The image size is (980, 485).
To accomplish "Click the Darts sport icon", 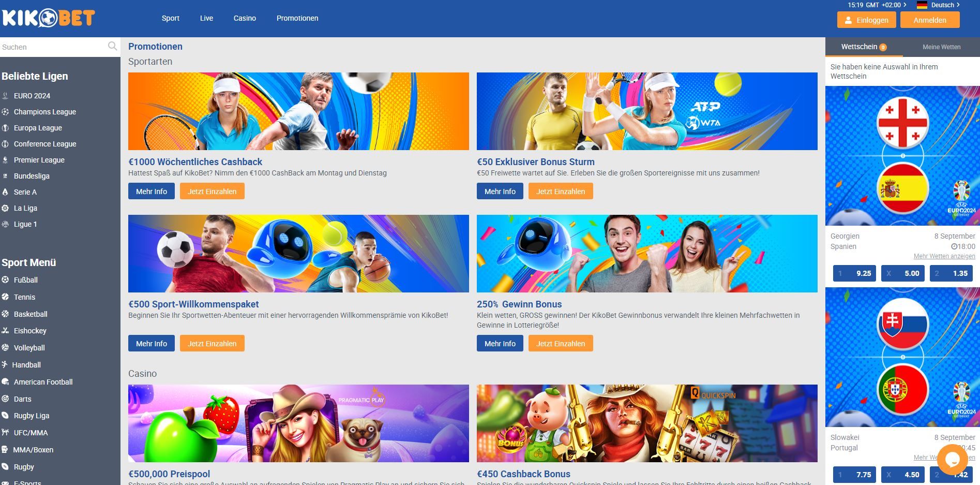I will point(5,399).
